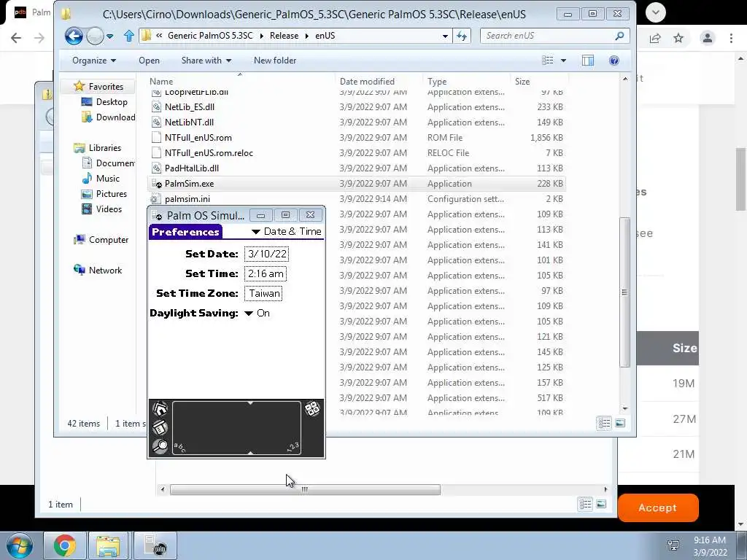Click the Type column header
The width and height of the screenshot is (747, 560).
(437, 82)
